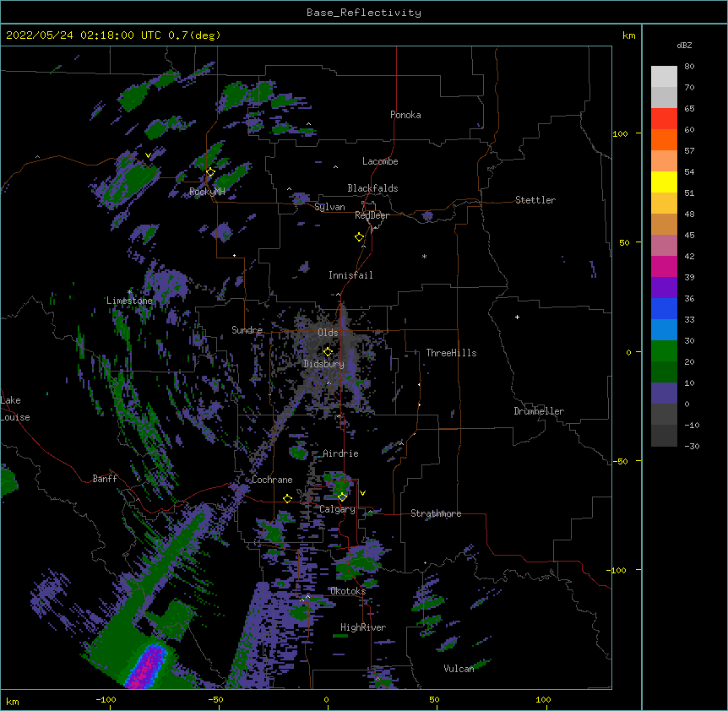Image resolution: width=728 pixels, height=711 pixels.
Task: Click the dBZ legend heading
Action: (x=684, y=45)
